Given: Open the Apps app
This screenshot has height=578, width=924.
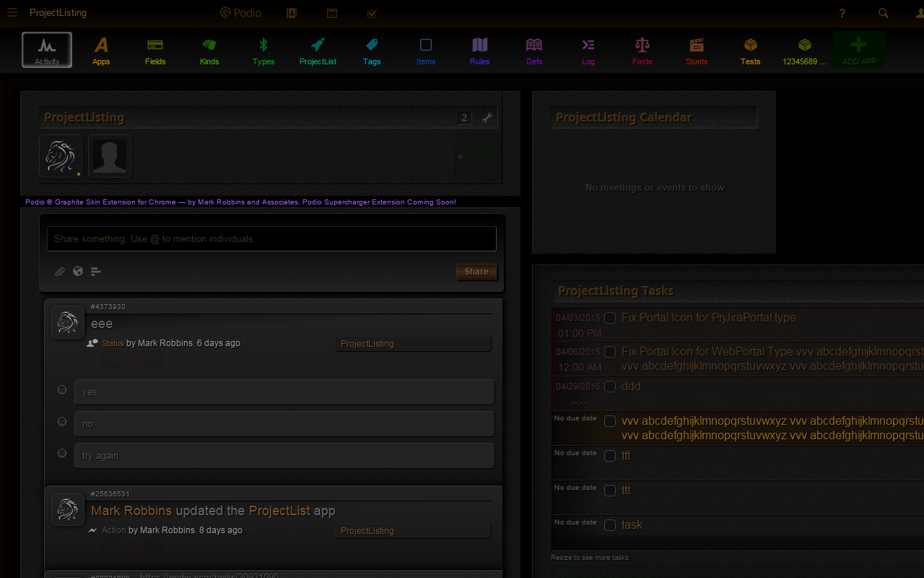Looking at the screenshot, I should [101, 51].
